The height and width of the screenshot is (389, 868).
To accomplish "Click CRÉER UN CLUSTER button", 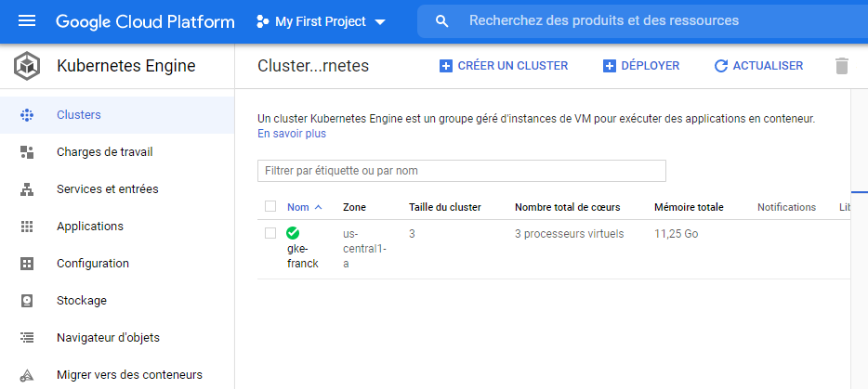I will coord(503,66).
